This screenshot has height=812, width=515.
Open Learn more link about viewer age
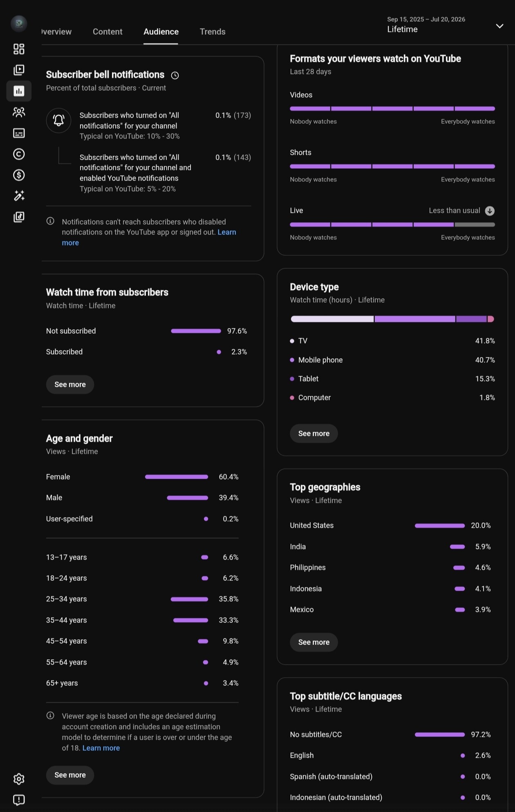point(101,748)
